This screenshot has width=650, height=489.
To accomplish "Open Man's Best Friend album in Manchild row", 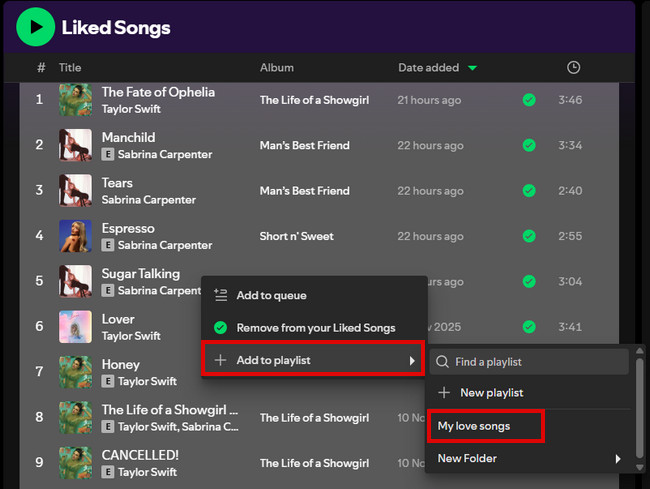I will [305, 145].
